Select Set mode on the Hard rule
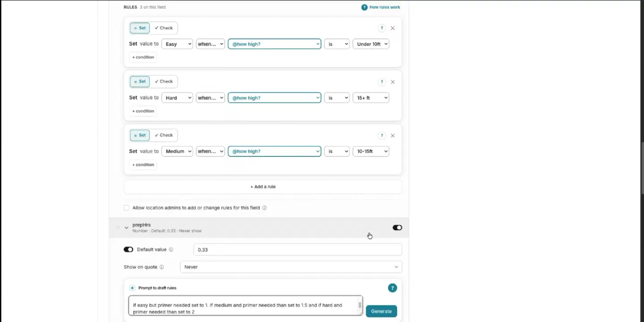 coord(140,82)
